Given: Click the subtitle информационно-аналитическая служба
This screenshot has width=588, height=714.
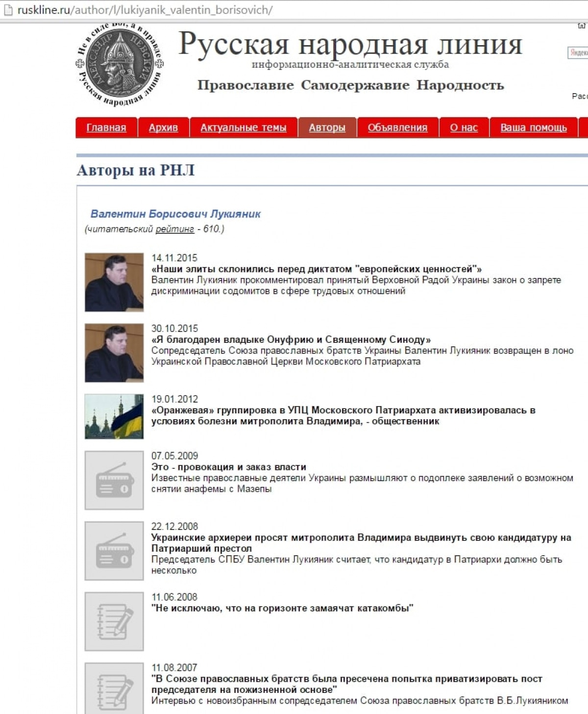Looking at the screenshot, I should coord(350,64).
